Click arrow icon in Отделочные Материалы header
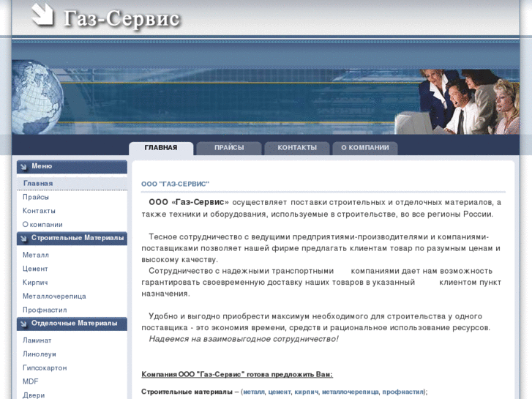Viewport: 532px width, 399px height. 23,324
